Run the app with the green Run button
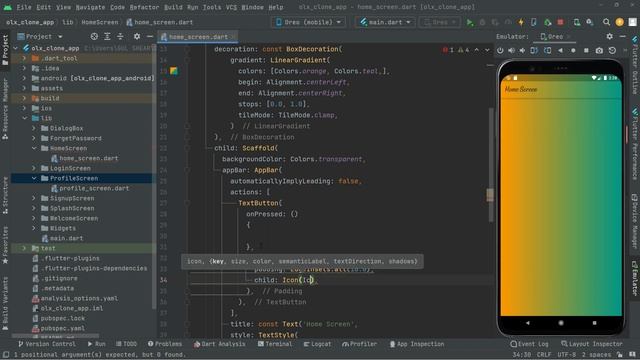The width and height of the screenshot is (640, 360). tap(470, 22)
